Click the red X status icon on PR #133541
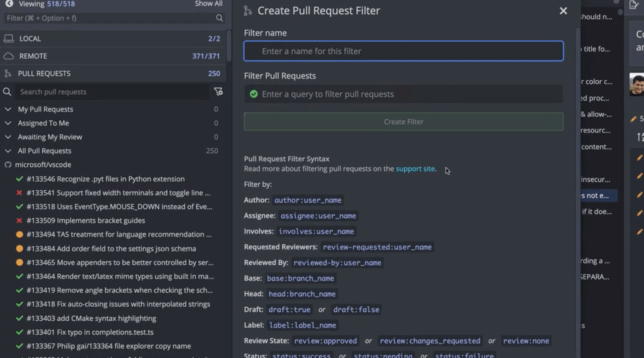This screenshot has width=644, height=358. (x=19, y=192)
